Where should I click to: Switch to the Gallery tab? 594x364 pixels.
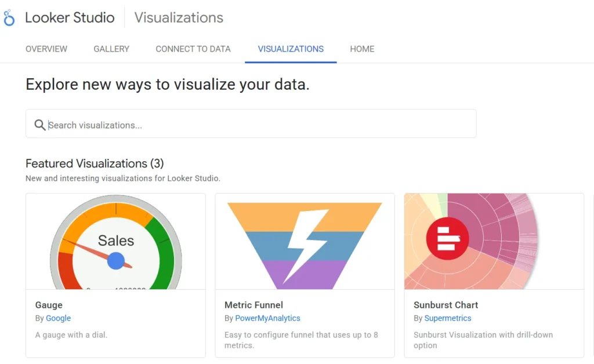pyautogui.click(x=111, y=49)
